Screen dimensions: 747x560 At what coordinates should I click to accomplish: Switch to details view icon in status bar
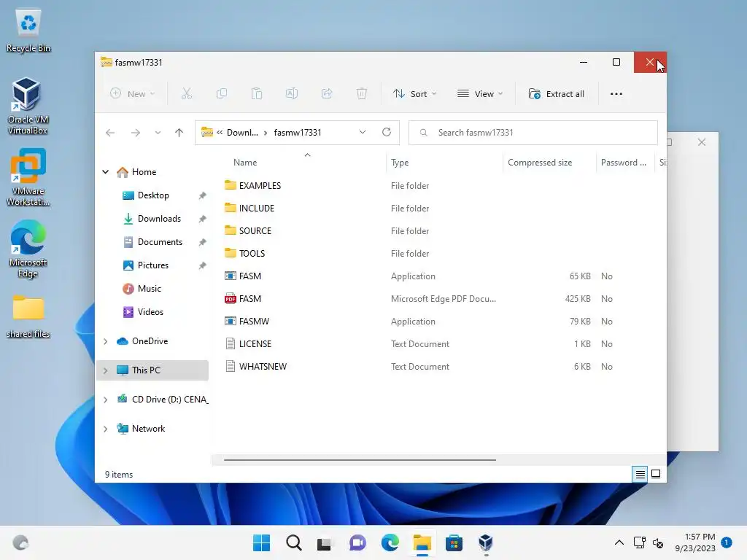pos(640,474)
